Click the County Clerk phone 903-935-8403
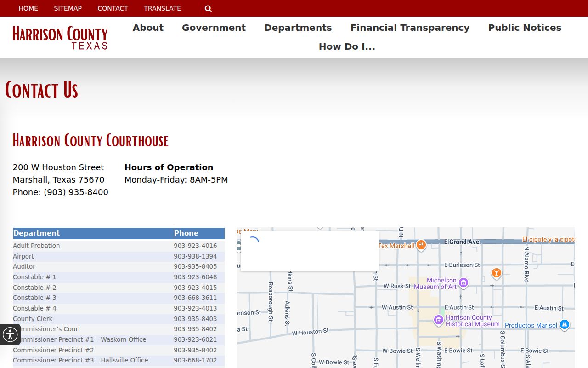Image resolution: width=588 pixels, height=368 pixels. tap(195, 319)
